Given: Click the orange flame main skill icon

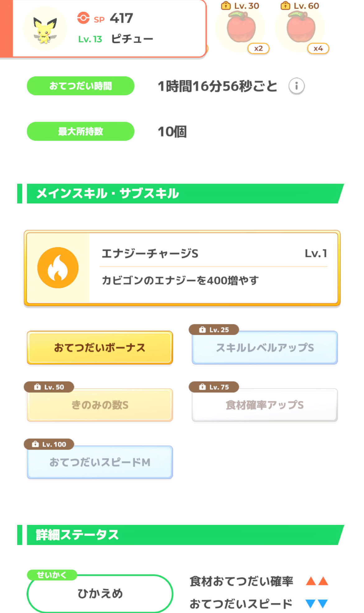Looking at the screenshot, I should [58, 268].
